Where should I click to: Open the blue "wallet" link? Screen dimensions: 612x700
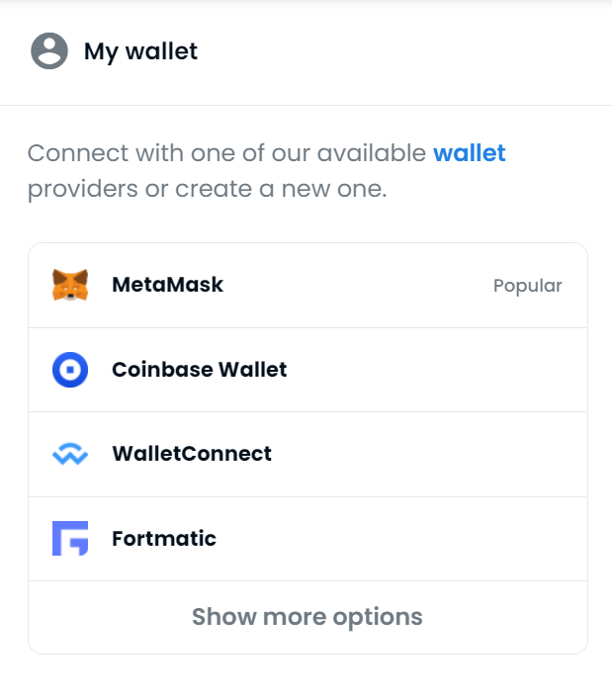coord(470,153)
